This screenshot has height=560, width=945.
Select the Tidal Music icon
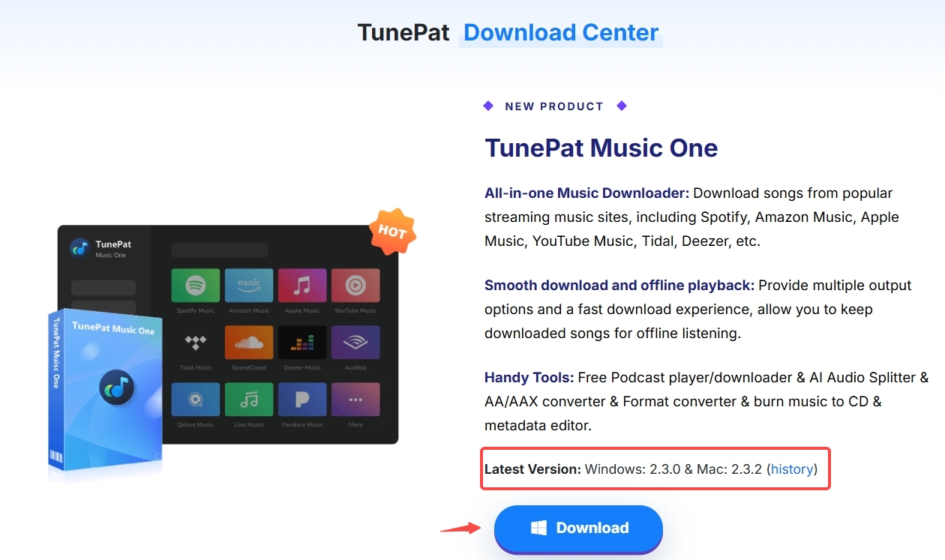195,343
